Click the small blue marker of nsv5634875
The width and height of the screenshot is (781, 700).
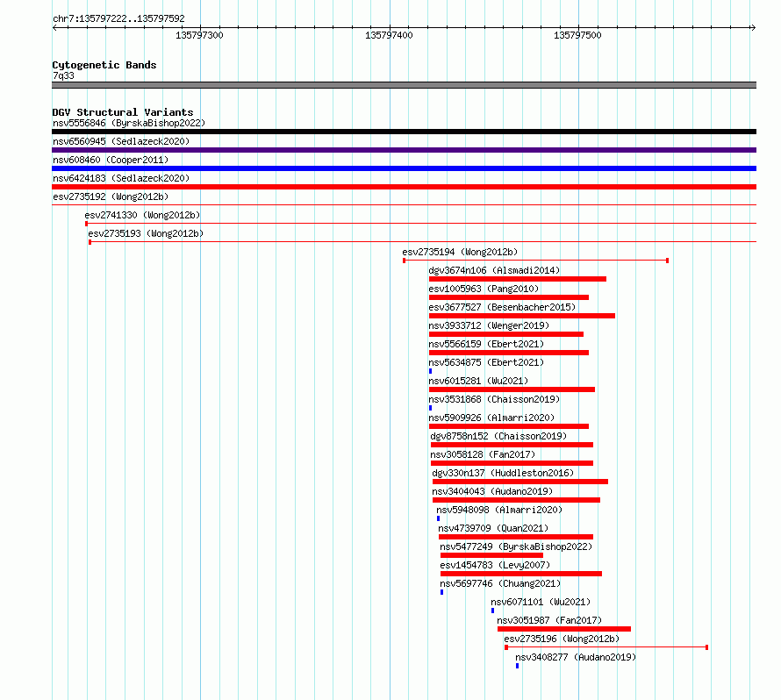click(430, 371)
